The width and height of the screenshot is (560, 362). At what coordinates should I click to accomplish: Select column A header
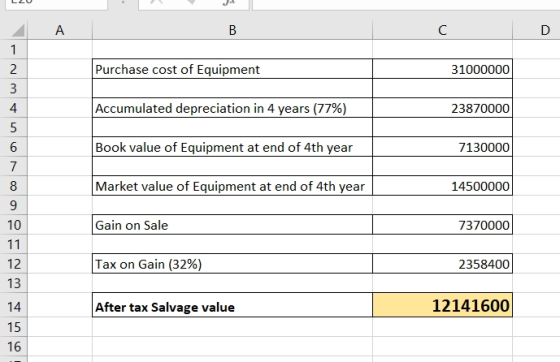click(60, 30)
